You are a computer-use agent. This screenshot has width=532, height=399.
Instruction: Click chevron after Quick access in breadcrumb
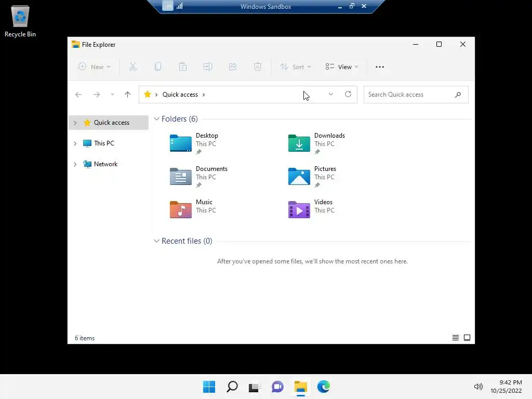tap(204, 95)
